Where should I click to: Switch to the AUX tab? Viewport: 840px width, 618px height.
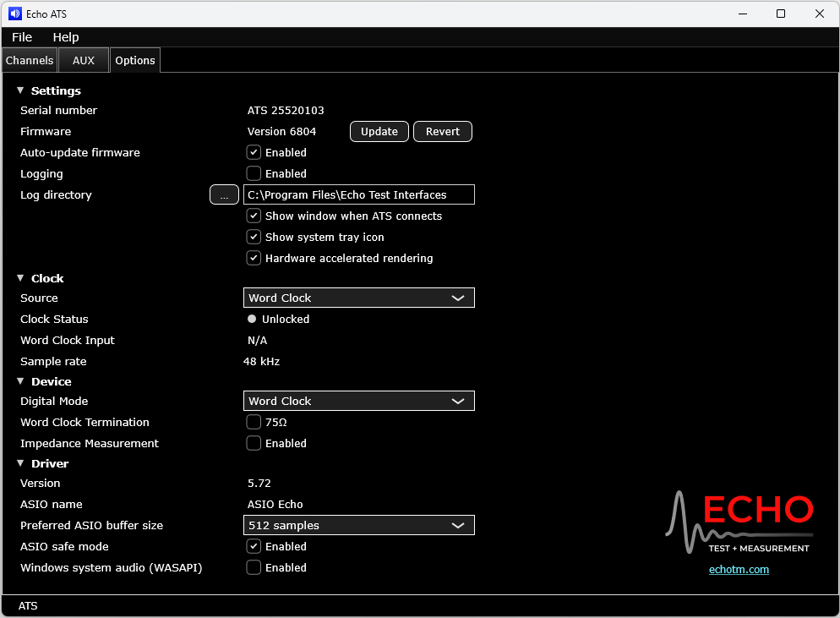tap(83, 60)
